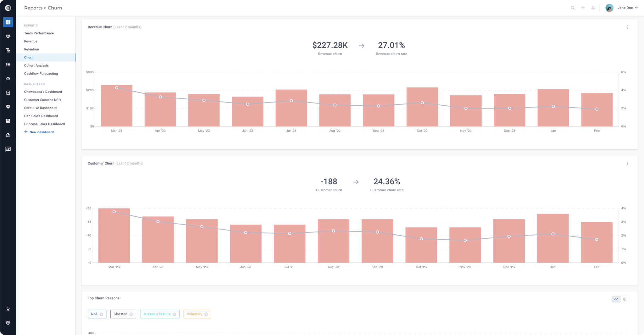This screenshot has height=335, width=644.
Task: Open the Jane Doe account dropdown
Action: tap(628, 8)
